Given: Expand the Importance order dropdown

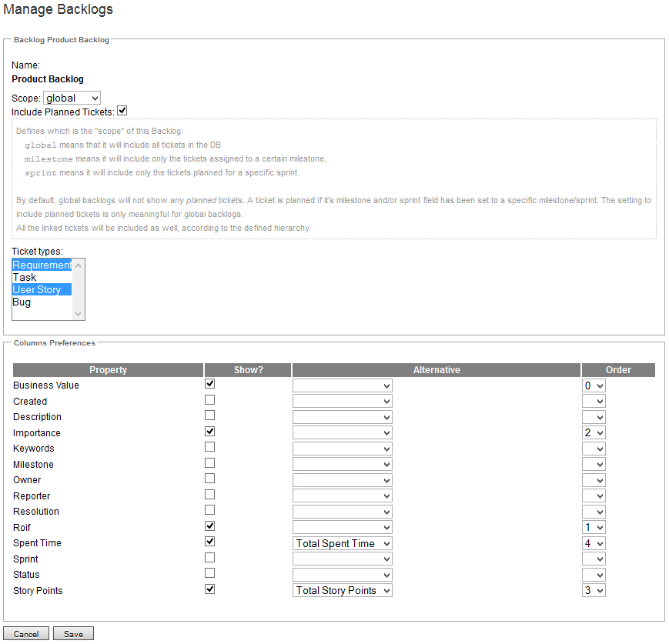Looking at the screenshot, I should [x=594, y=433].
